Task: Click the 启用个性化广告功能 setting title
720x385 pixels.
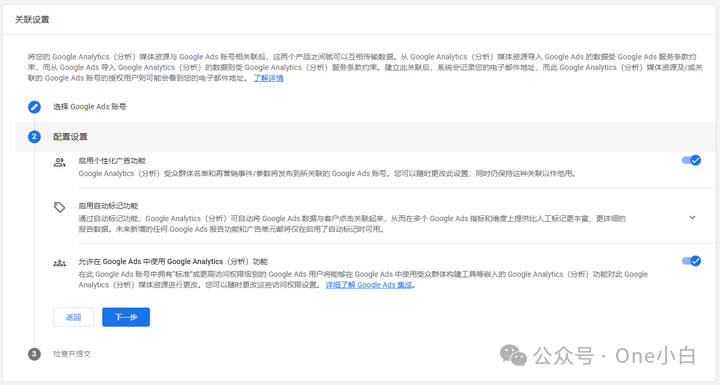Action: [112, 161]
